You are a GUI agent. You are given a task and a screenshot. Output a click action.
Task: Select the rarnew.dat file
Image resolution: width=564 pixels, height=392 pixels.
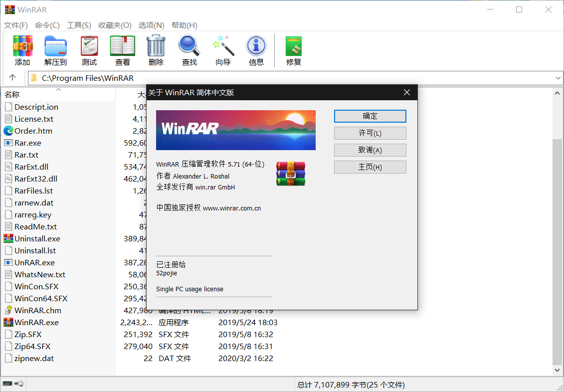click(x=34, y=203)
